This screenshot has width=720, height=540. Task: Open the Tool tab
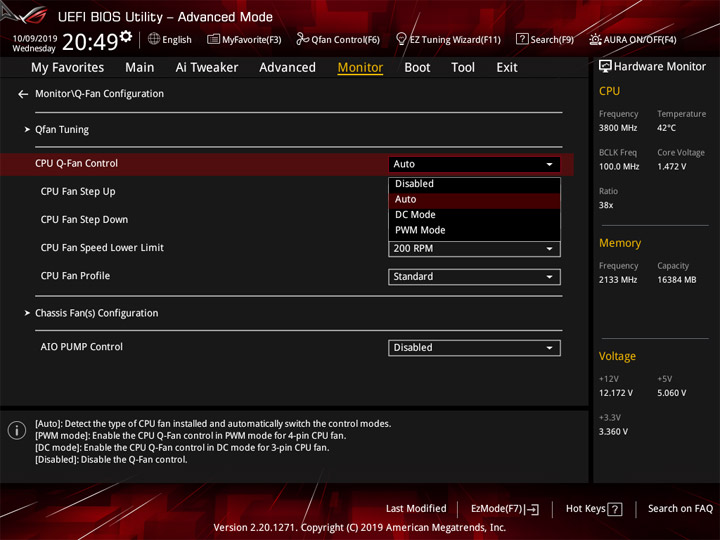[463, 68]
